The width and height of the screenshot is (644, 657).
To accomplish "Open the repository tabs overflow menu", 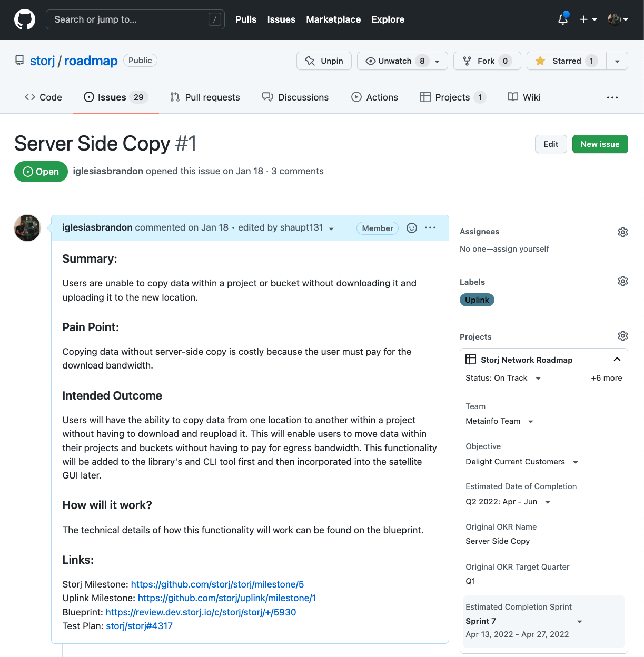I will click(612, 97).
